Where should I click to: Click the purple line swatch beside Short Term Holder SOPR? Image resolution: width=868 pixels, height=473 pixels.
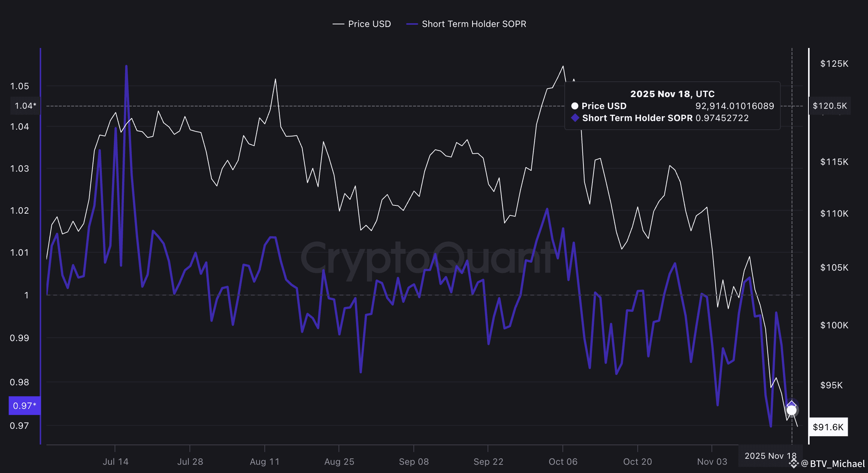click(412, 24)
